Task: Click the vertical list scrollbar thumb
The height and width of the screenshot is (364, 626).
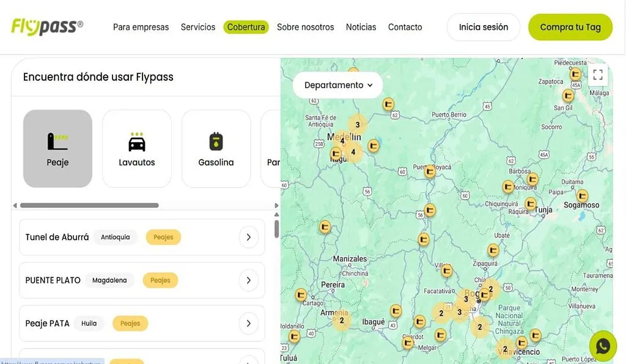Action: point(276,229)
